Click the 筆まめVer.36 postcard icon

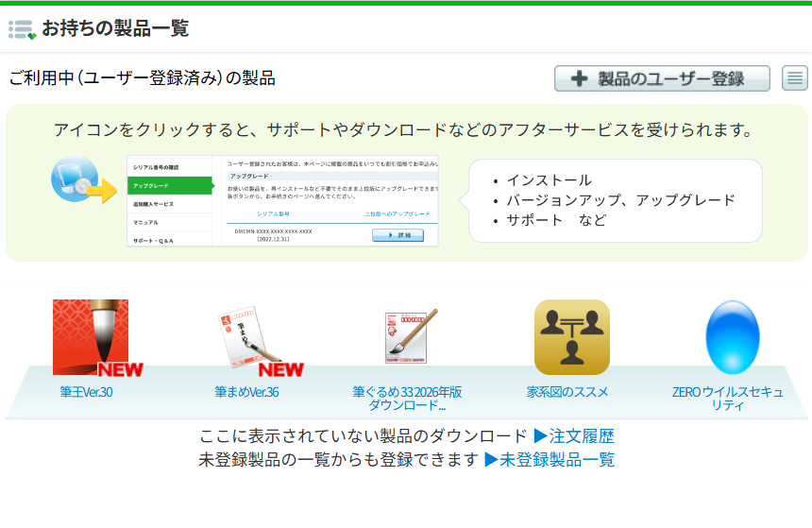245,335
